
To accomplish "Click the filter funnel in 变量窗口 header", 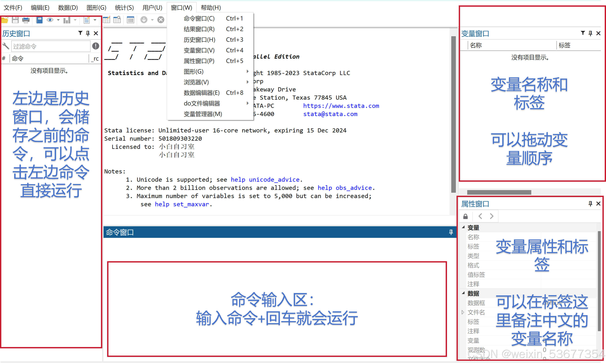I will 583,33.
